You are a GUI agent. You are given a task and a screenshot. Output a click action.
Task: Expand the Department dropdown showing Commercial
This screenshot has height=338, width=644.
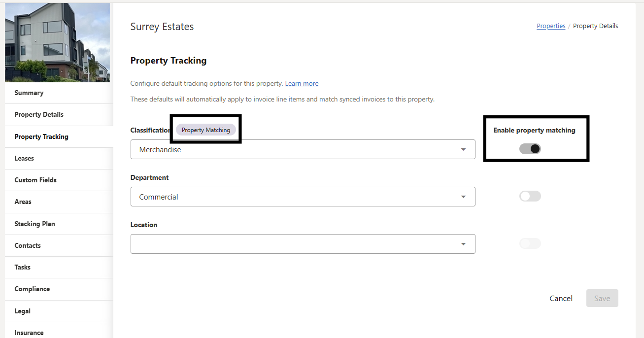[x=303, y=197]
